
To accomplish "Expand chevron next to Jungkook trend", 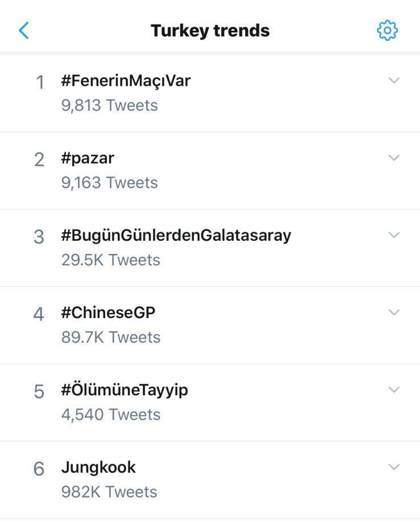I will [394, 467].
